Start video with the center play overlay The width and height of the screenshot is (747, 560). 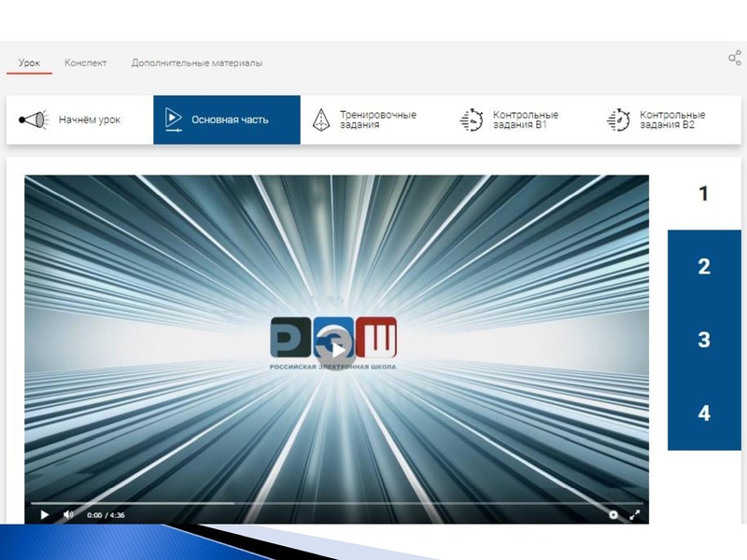pyautogui.click(x=337, y=348)
